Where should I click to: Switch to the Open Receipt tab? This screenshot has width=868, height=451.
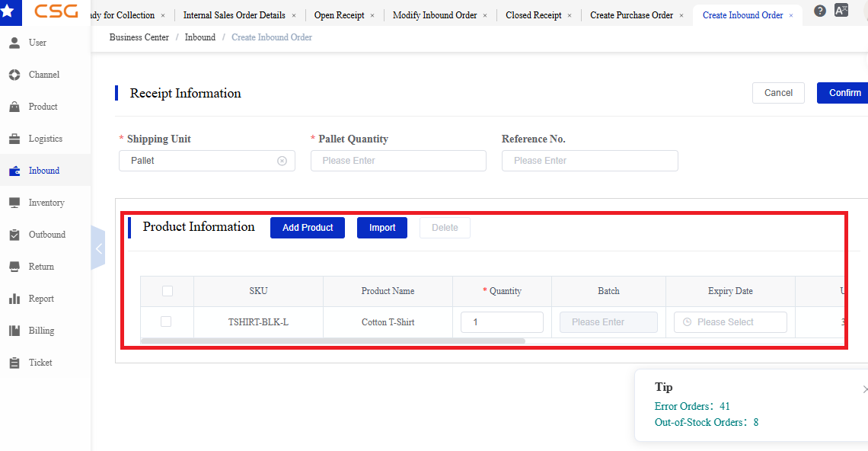340,15
